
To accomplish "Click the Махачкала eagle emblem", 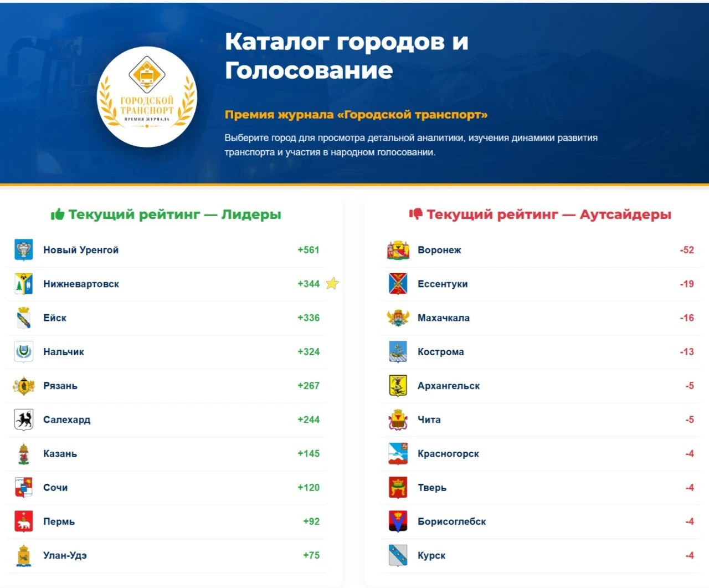I will [x=398, y=318].
